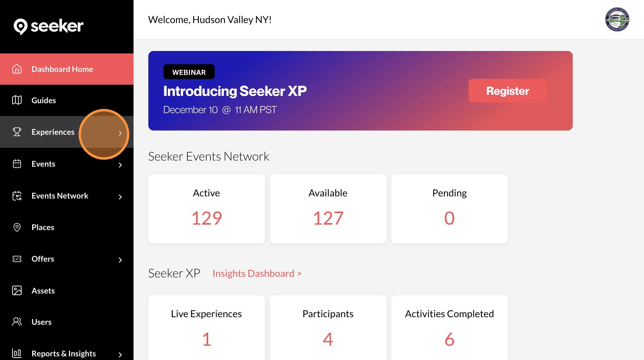Click the Offers ticket icon
This screenshot has width=644, height=360.
pyautogui.click(x=17, y=259)
